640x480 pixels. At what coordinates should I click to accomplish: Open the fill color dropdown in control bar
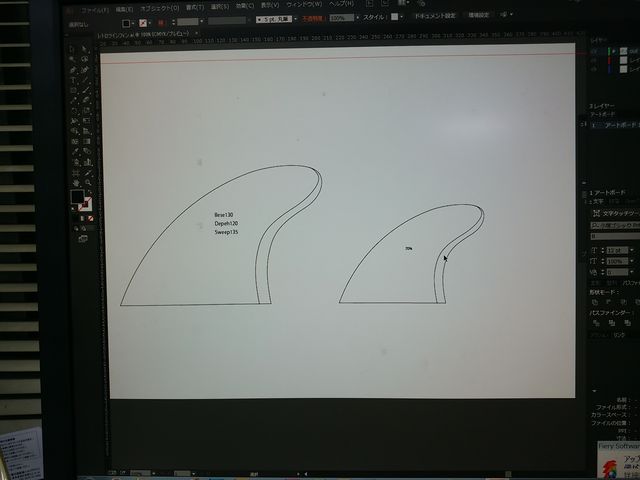[133, 23]
